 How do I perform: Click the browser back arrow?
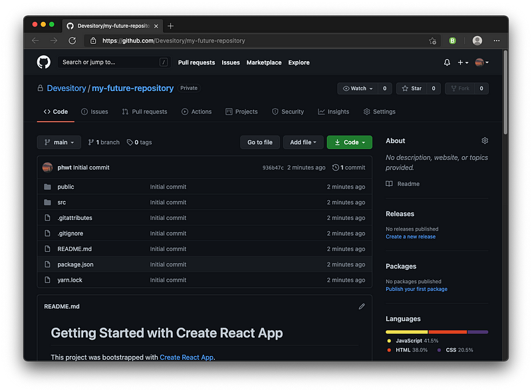point(35,41)
